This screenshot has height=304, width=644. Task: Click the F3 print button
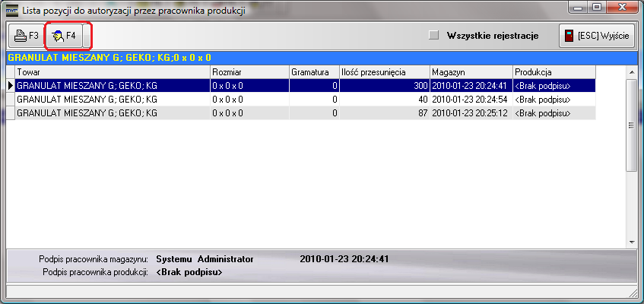[25, 36]
